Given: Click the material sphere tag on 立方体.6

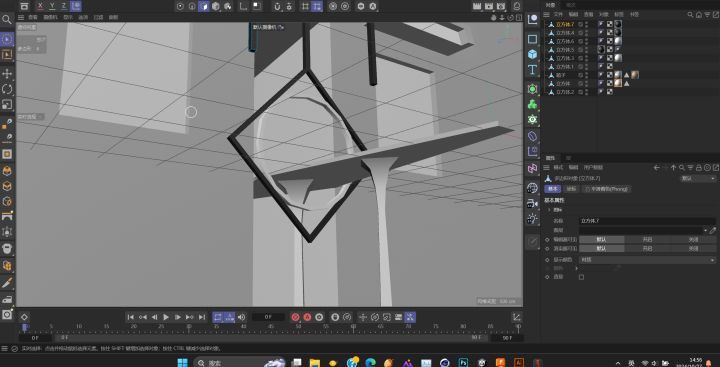Looking at the screenshot, I should click(618, 41).
